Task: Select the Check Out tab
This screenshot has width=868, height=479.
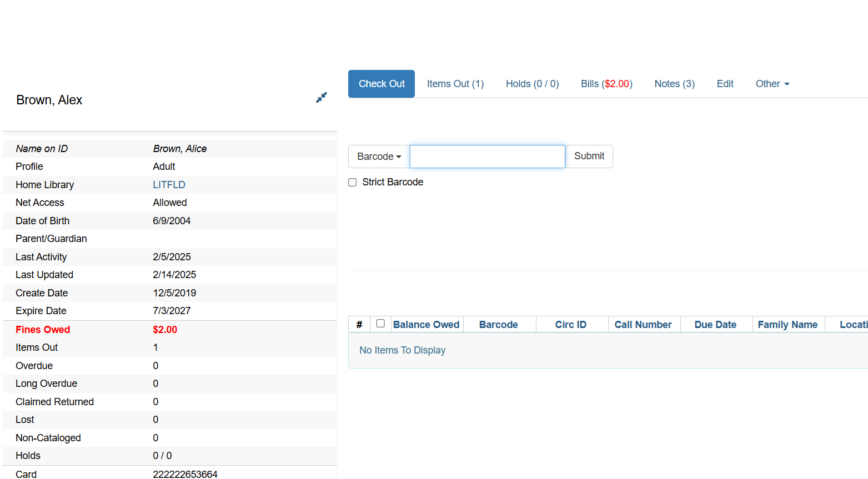Action: [382, 84]
